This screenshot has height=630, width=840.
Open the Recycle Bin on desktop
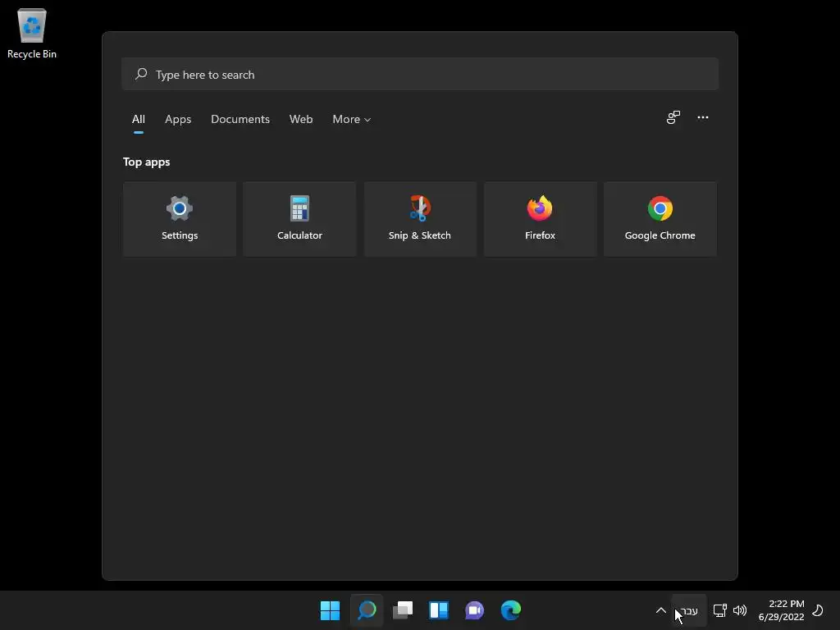coord(32,33)
